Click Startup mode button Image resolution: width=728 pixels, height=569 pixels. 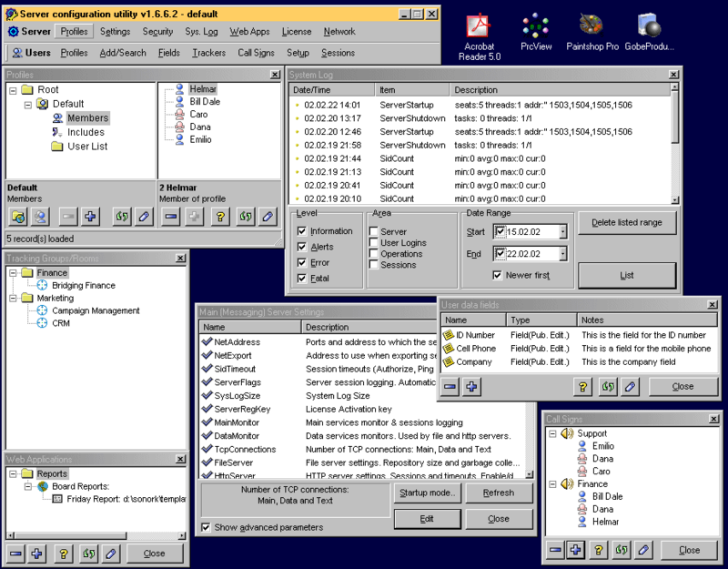[x=427, y=493]
